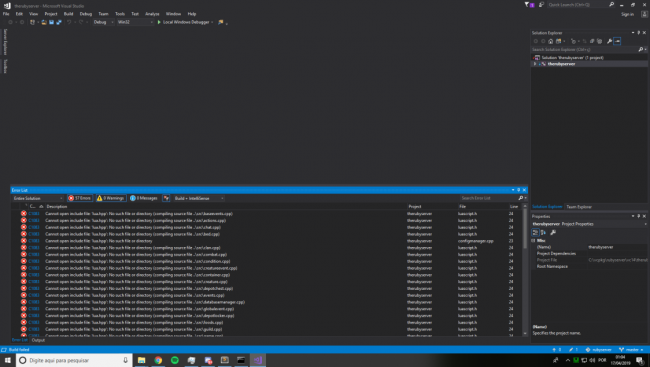Click the Error List vertical scrollbar
The image size is (650, 367).
(525, 270)
